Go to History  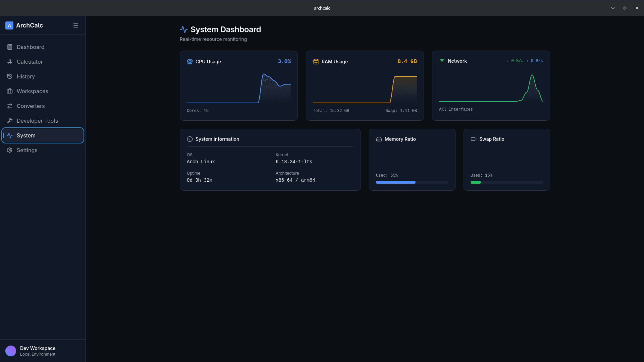[x=43, y=76]
